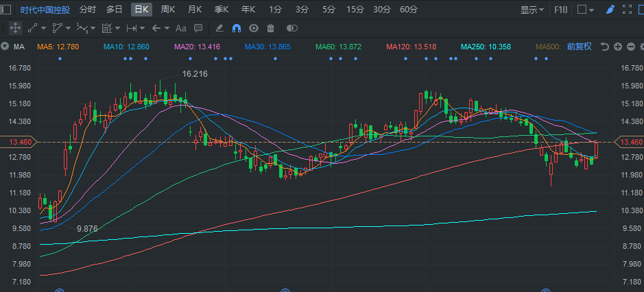The width and height of the screenshot is (644, 292).
Task: Select the line segment drawing tool
Action: [32, 28]
